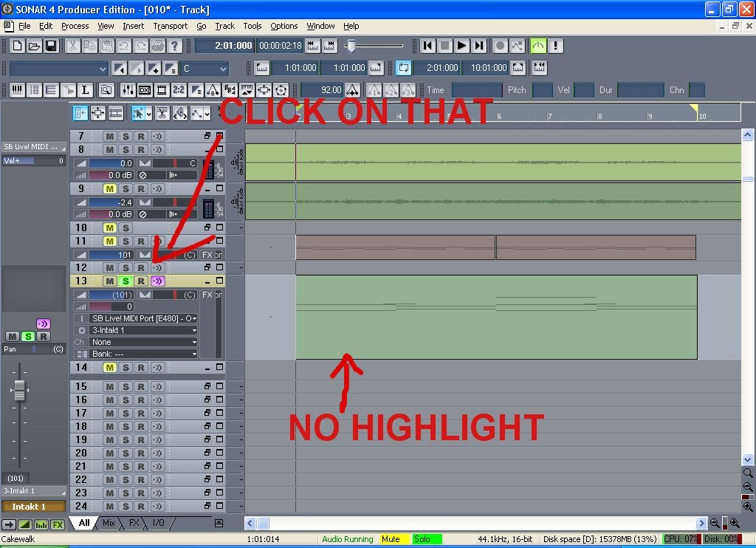
Task: Arm recording with the Record button
Action: point(500,46)
